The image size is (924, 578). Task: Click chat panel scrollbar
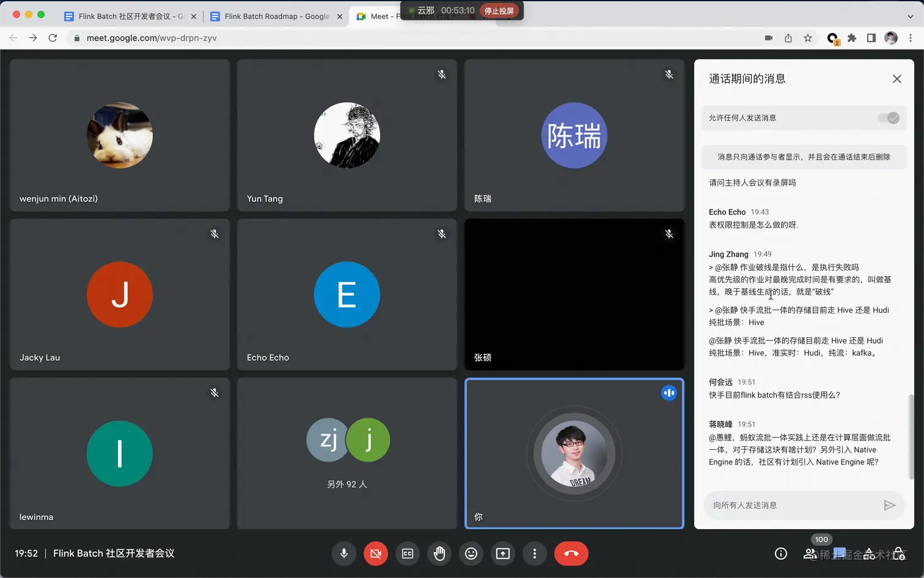(911, 437)
